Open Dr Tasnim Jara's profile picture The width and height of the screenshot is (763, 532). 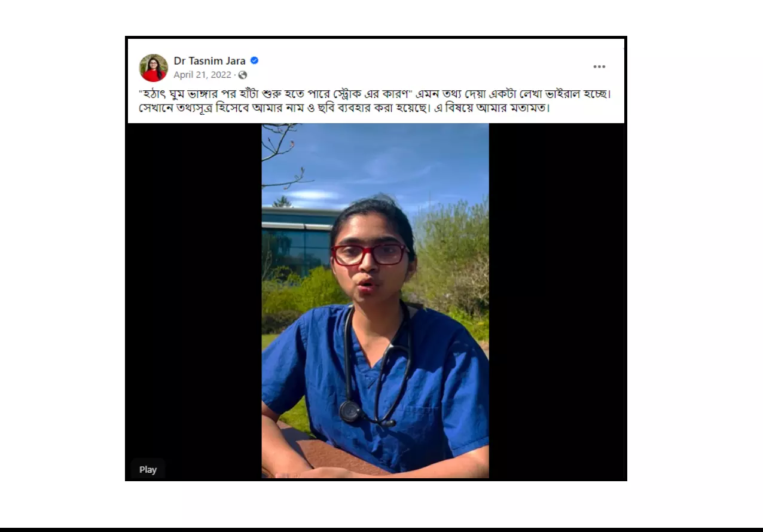point(154,68)
